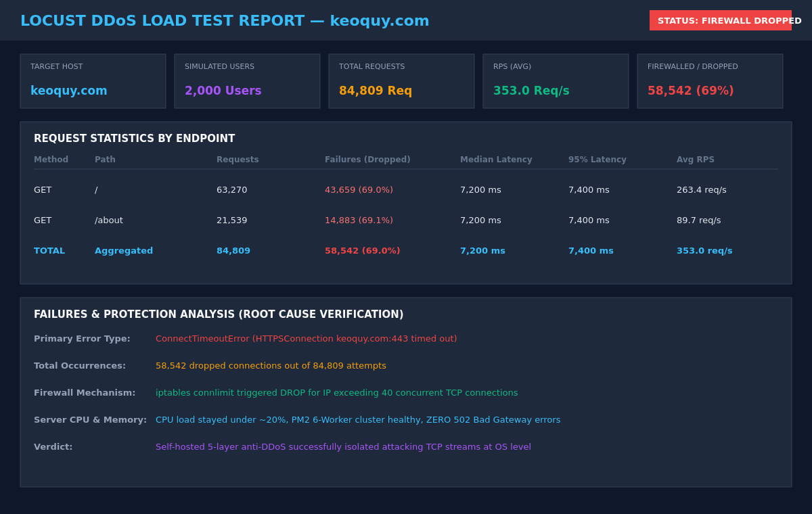Viewport: 812px width, 514px height.
Task: Click the SIMULATED USERS card label
Action: click(x=219, y=67)
